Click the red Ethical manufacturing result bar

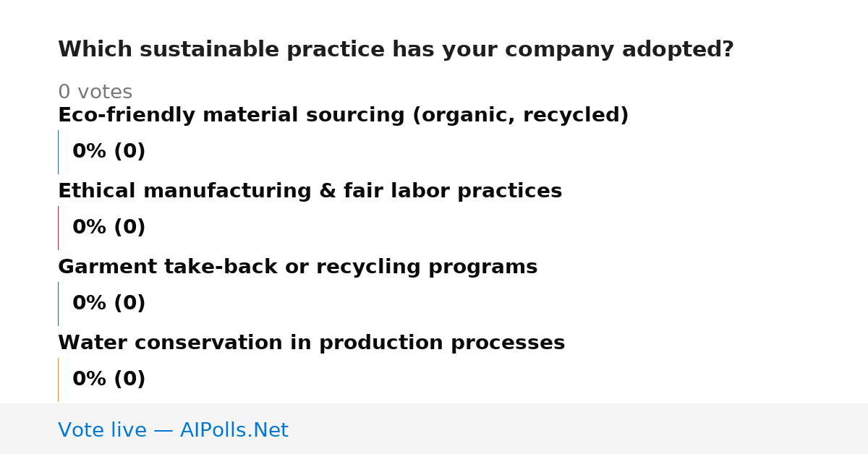pyautogui.click(x=59, y=228)
